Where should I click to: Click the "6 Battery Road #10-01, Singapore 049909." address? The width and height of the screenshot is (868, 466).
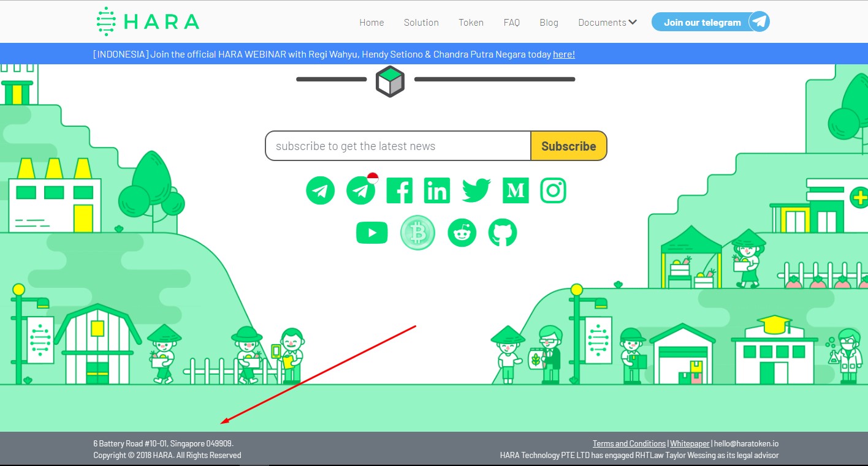click(164, 443)
